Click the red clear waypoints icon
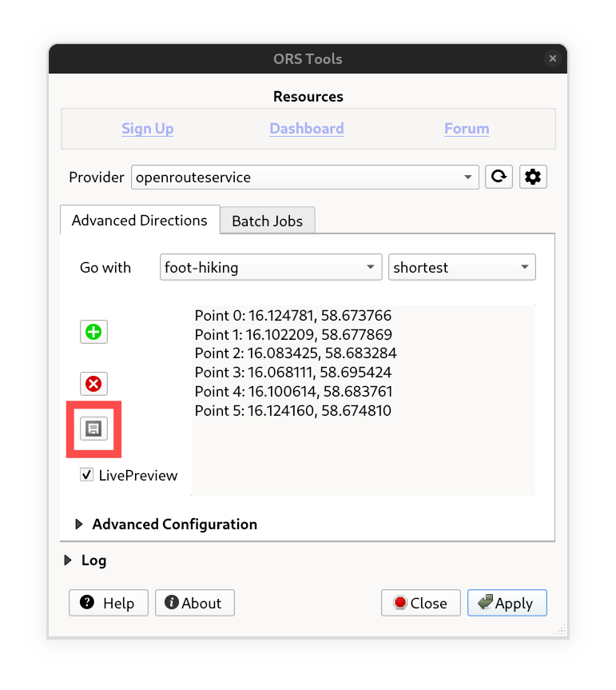616x690 pixels. click(93, 384)
